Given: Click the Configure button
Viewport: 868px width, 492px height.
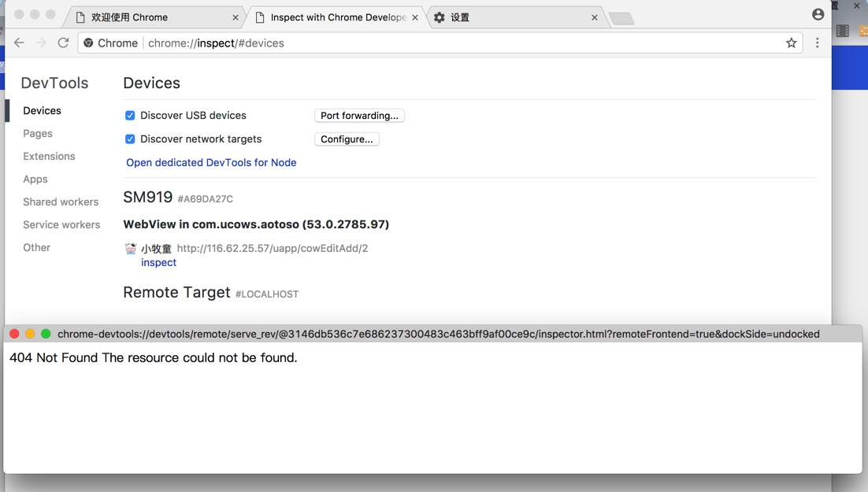Looking at the screenshot, I should coord(347,139).
